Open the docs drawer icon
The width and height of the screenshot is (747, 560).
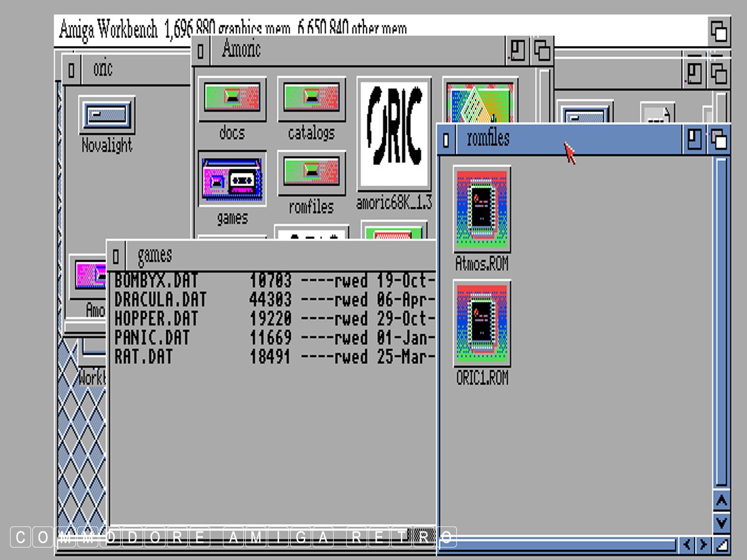click(x=232, y=100)
